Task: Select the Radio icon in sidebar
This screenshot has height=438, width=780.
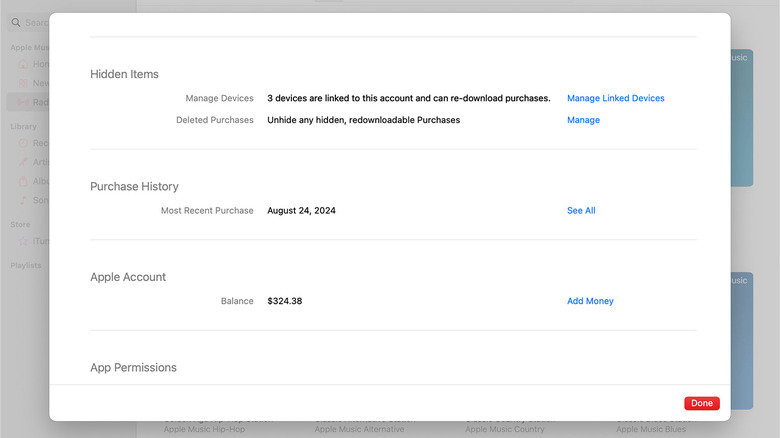Action: pos(23,102)
